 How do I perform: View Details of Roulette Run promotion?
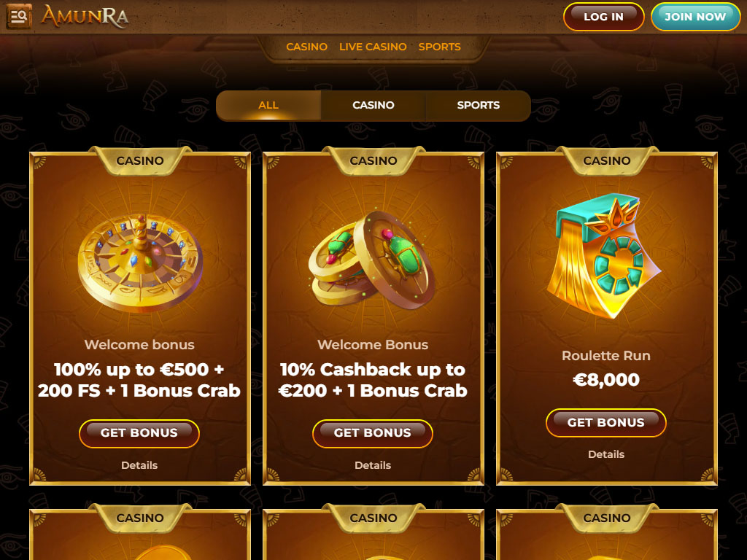[x=606, y=454]
